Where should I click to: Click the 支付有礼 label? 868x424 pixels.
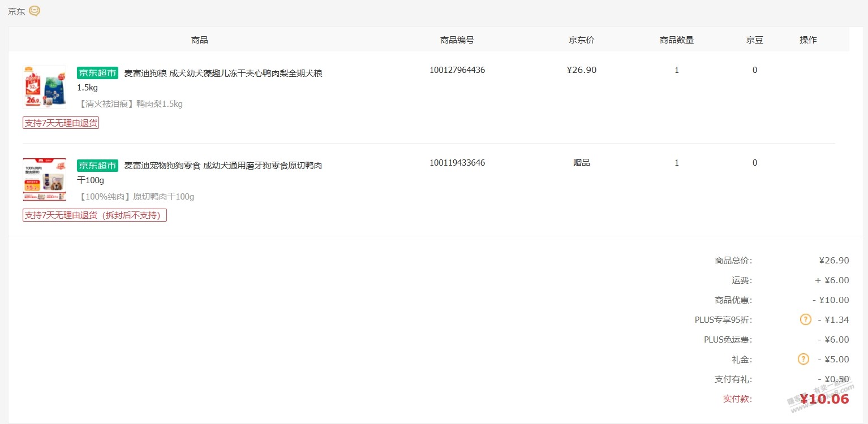(733, 379)
